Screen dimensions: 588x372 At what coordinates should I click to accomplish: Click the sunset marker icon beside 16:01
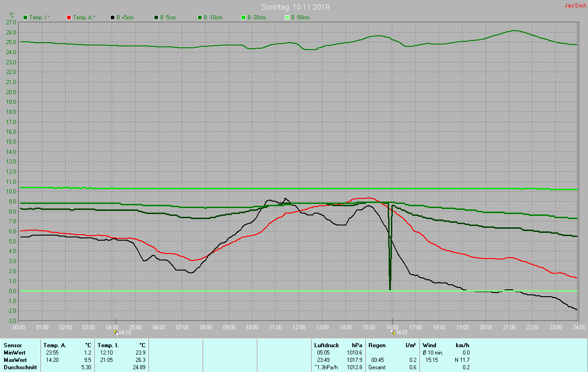pyautogui.click(x=392, y=332)
